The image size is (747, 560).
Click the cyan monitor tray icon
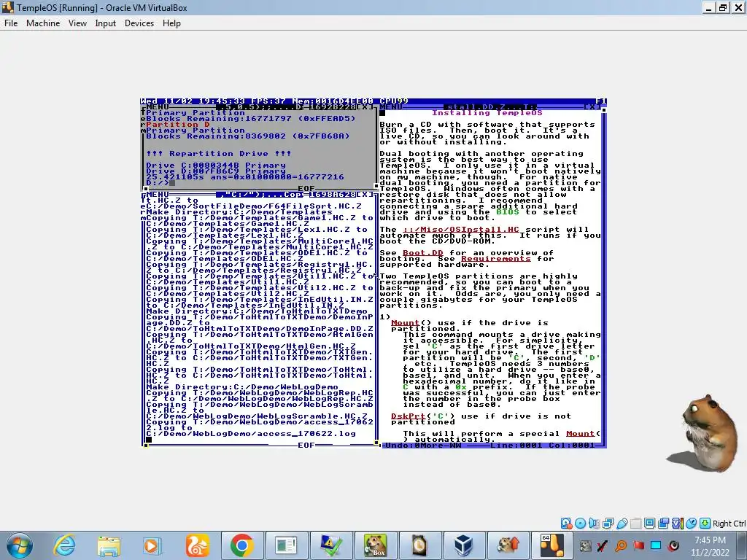[656, 545]
